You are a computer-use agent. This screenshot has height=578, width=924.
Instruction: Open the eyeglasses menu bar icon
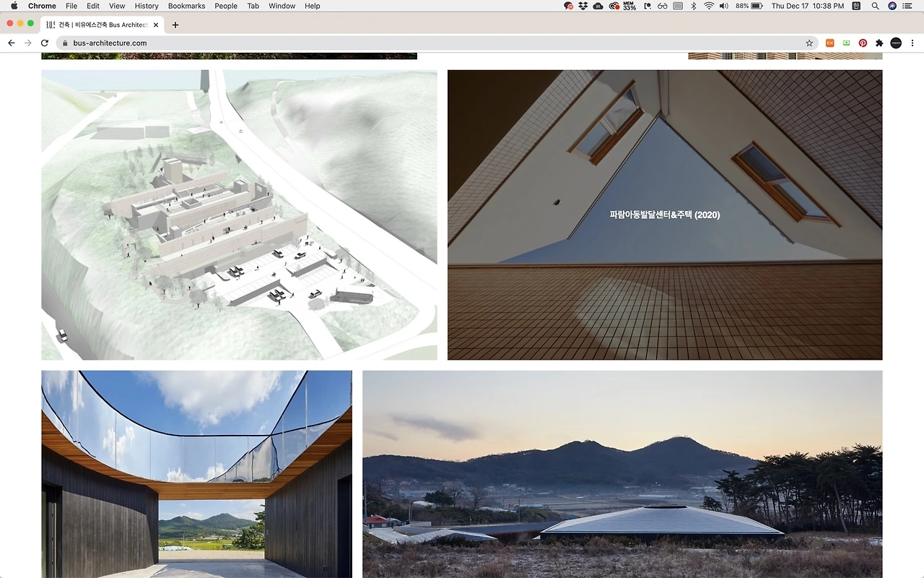tap(662, 6)
